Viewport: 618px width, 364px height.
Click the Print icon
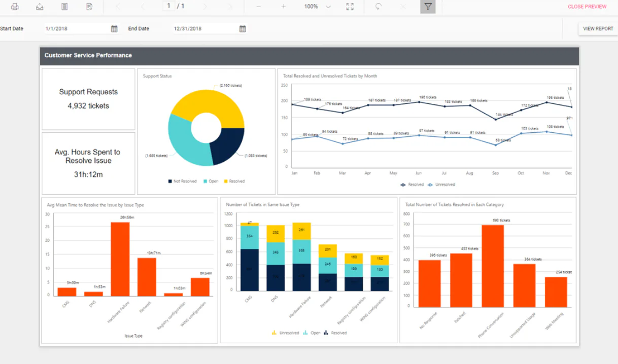coord(14,7)
